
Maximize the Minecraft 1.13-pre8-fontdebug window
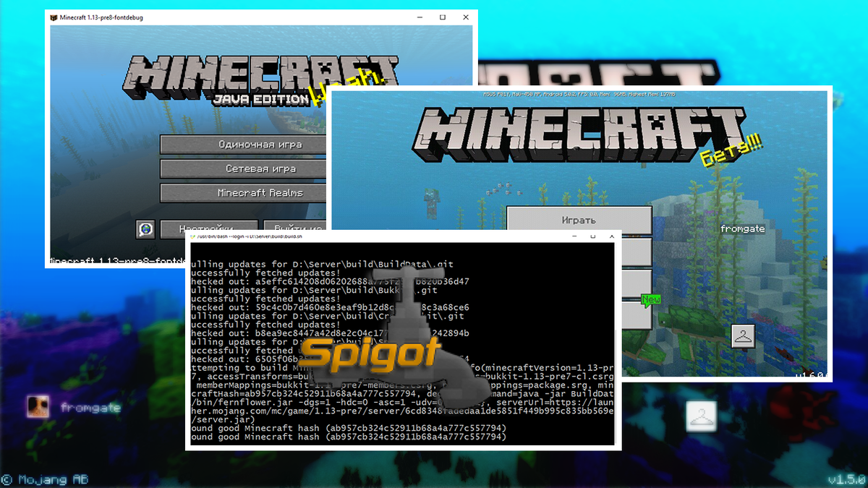pyautogui.click(x=443, y=17)
